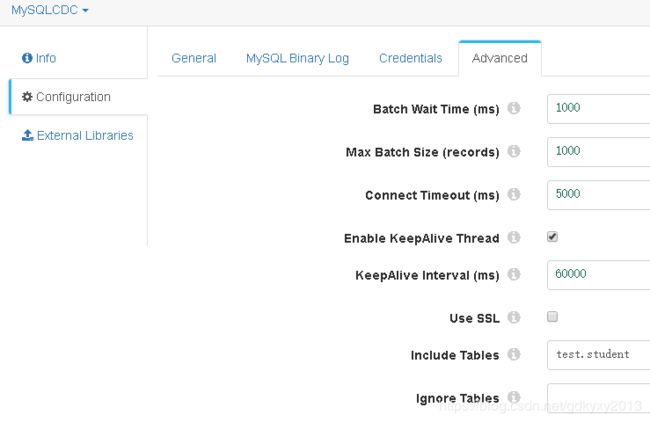
Task: Click the Include Tables label
Action: click(x=455, y=355)
